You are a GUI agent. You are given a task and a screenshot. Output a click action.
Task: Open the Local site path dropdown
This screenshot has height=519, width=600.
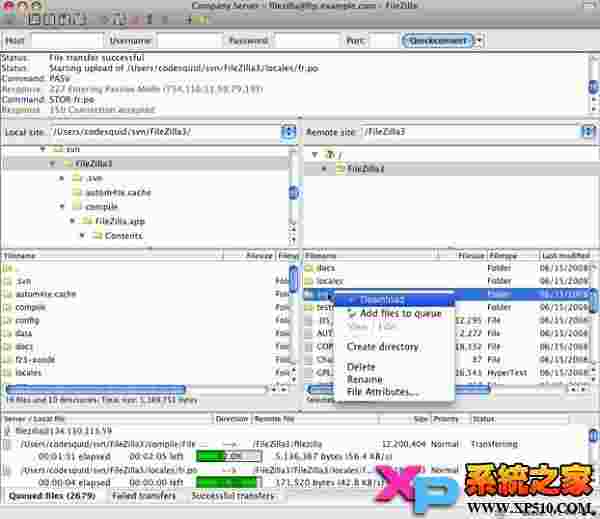click(x=289, y=132)
